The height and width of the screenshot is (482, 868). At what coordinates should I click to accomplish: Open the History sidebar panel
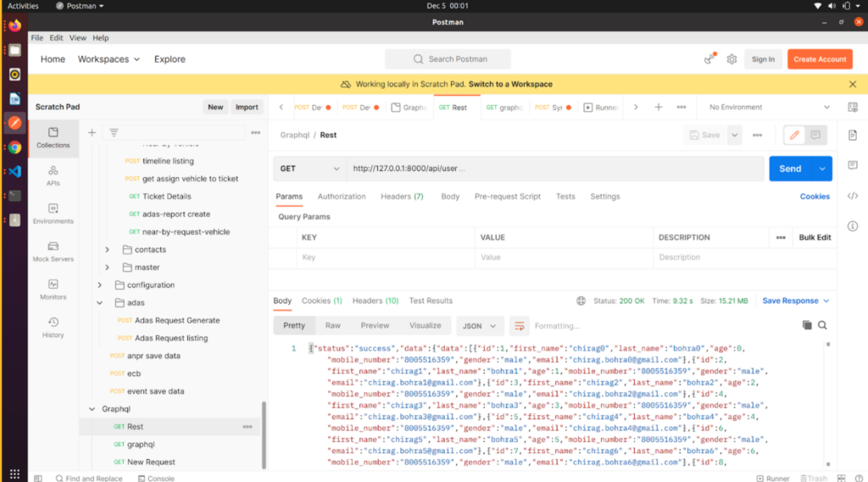tap(53, 328)
